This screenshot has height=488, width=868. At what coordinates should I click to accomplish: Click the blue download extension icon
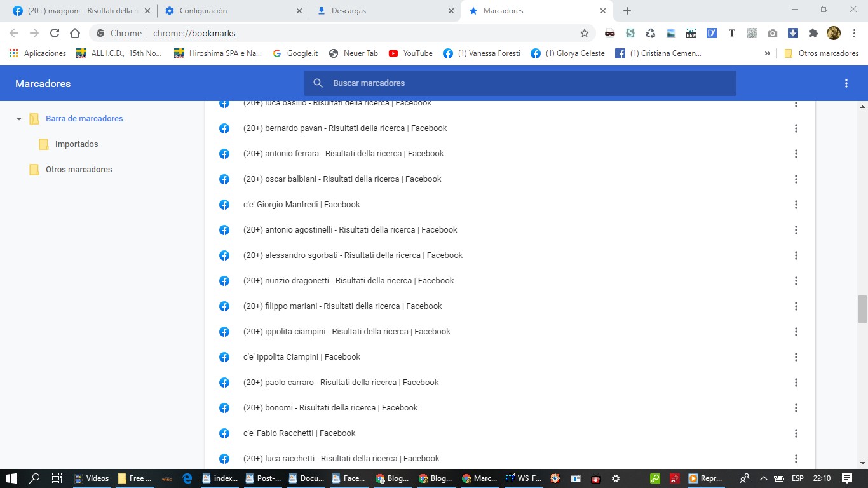pyautogui.click(x=792, y=33)
